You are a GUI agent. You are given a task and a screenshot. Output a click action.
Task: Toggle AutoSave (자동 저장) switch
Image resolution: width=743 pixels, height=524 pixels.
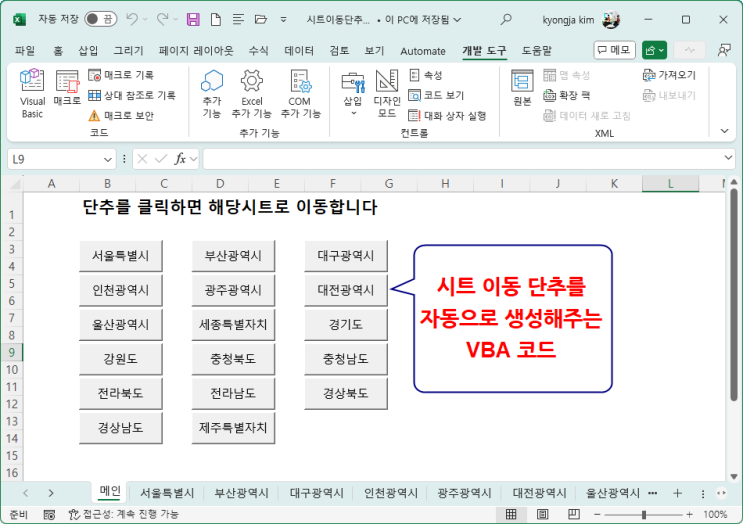click(100, 19)
